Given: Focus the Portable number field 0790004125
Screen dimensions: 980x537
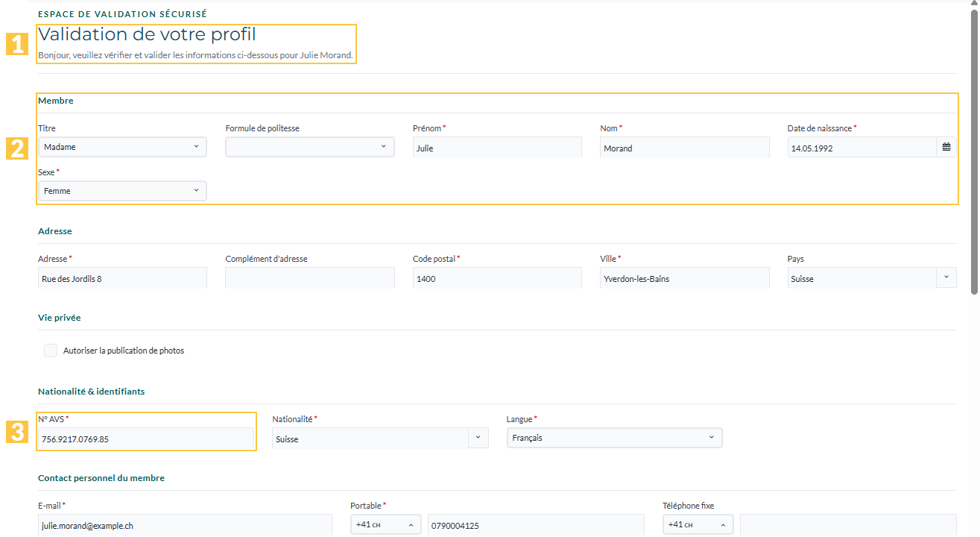Looking at the screenshot, I should tap(536, 525).
